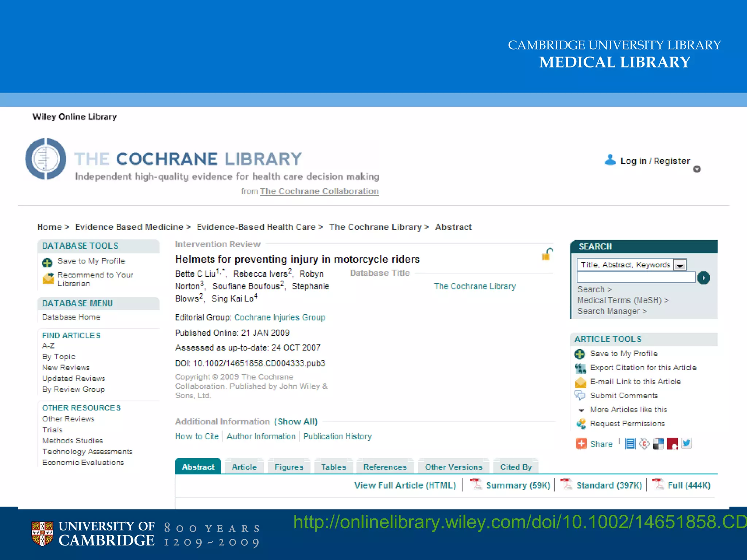The width and height of the screenshot is (747, 560).
Task: Open the Publication History link
Action: [338, 436]
